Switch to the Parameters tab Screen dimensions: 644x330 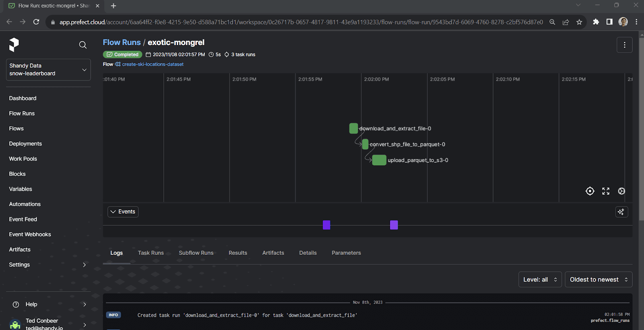click(346, 253)
